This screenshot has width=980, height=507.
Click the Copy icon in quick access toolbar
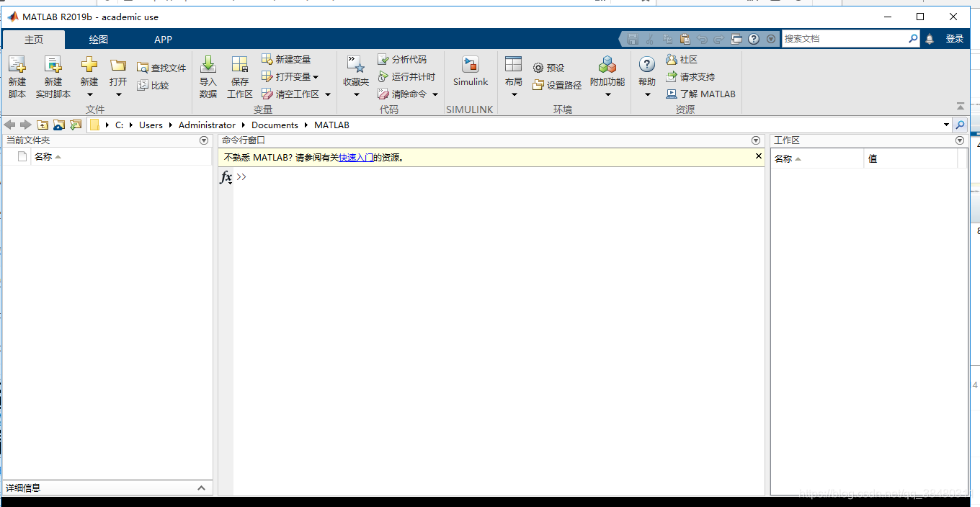(668, 39)
